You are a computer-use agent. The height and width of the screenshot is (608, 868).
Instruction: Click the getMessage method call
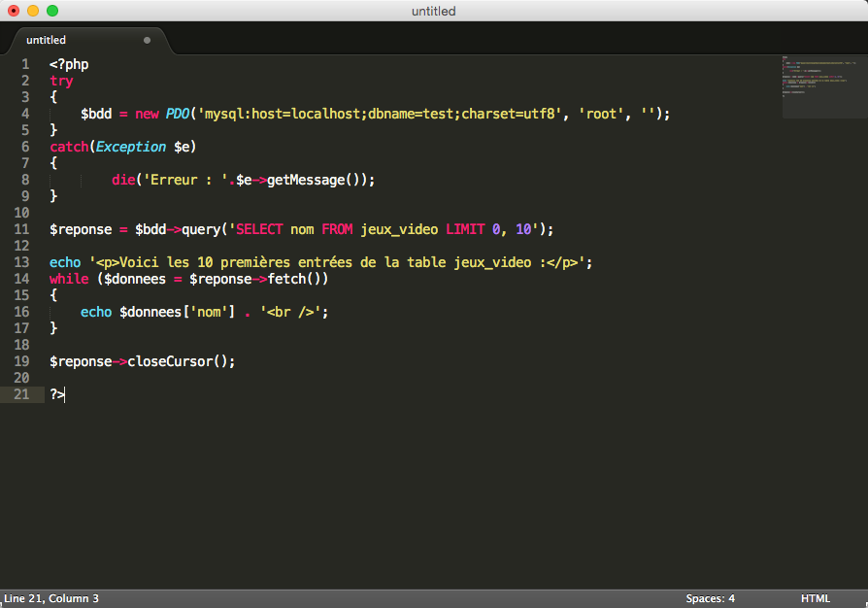pos(306,180)
